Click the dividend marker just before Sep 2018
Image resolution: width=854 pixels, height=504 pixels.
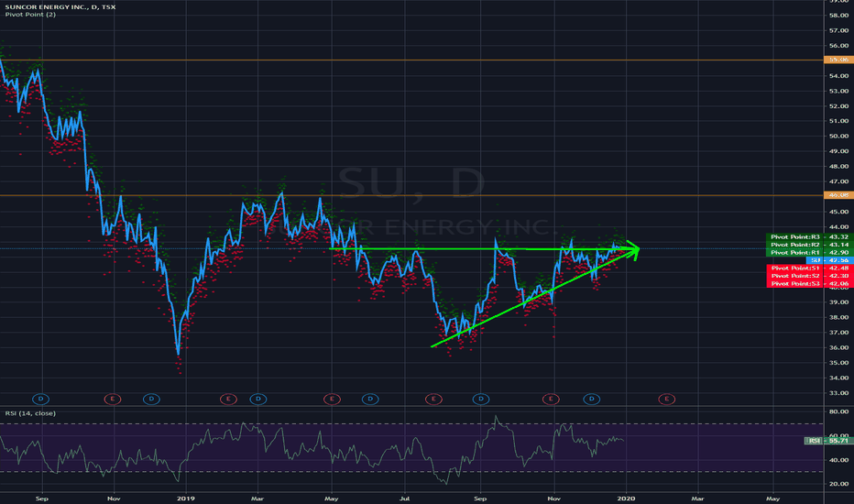(x=41, y=400)
